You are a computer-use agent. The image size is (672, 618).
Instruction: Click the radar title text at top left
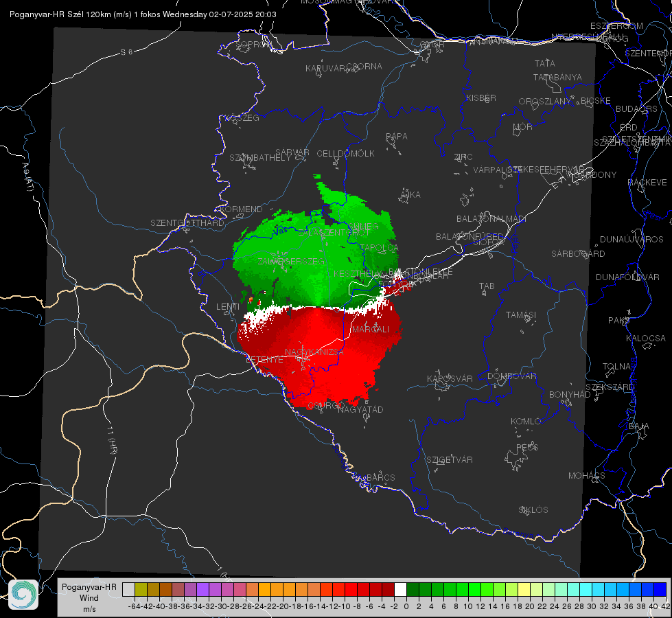point(143,14)
